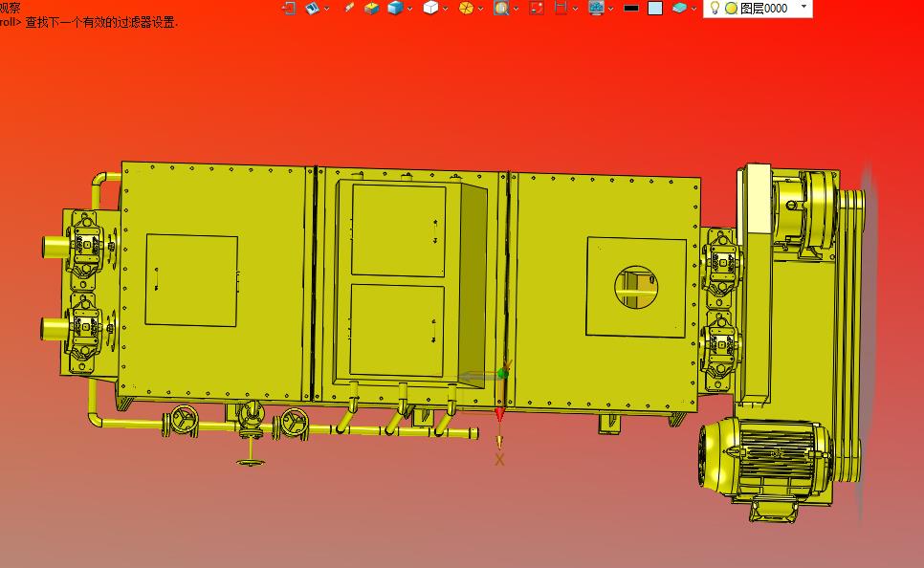Open the 图层0000 layer dropdown
The height and width of the screenshot is (568, 924).
click(803, 7)
